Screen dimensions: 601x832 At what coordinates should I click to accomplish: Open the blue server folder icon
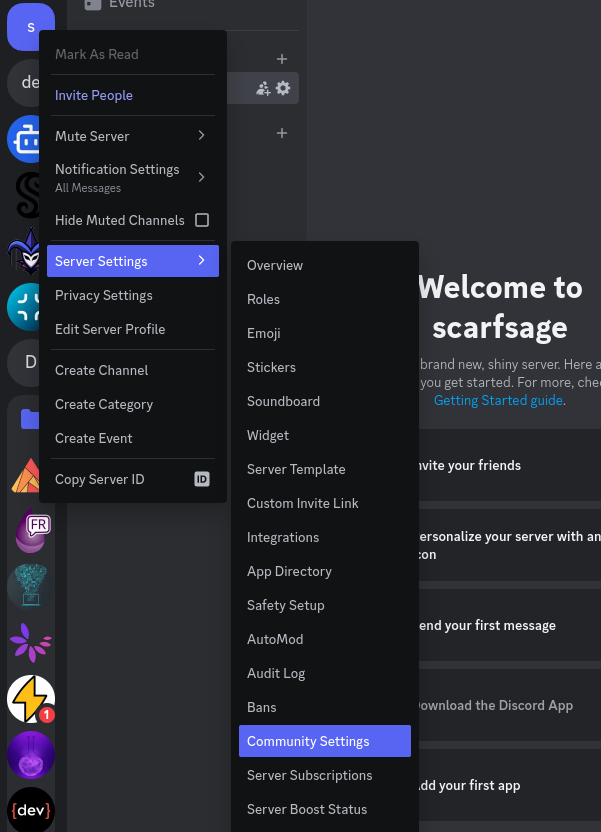[30, 419]
